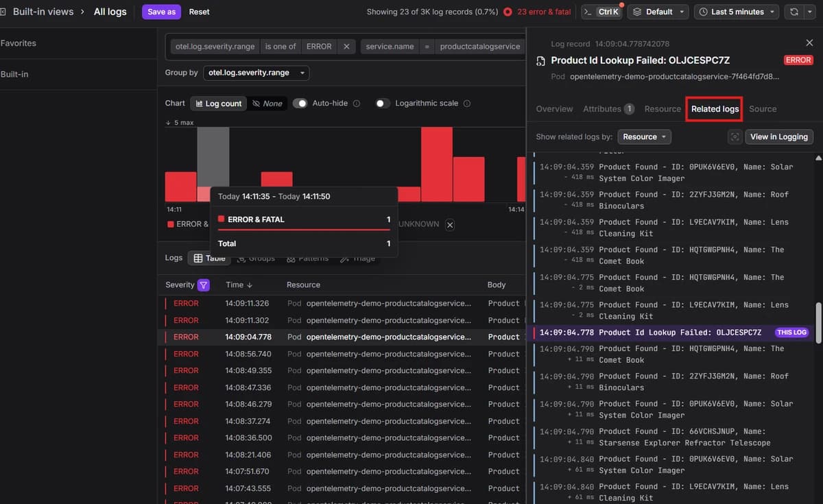Click the red ERROR badge in details header
Image resolution: width=823 pixels, height=504 pixels.
click(x=798, y=60)
